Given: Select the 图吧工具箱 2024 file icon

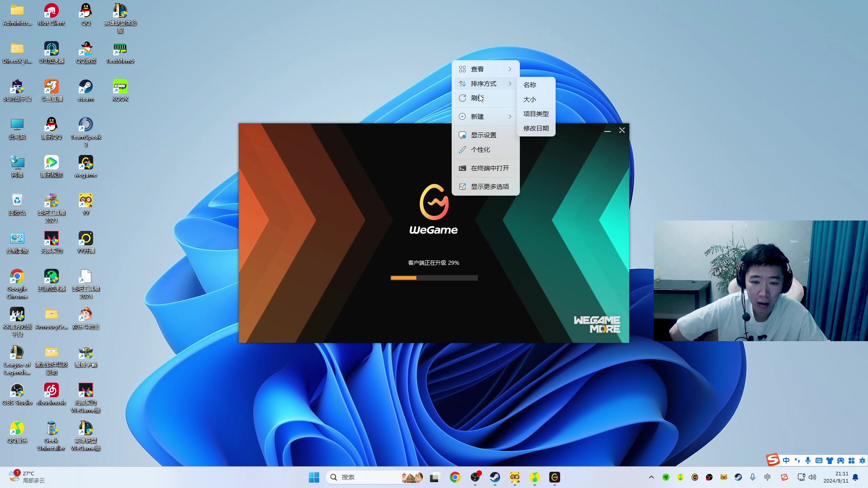Looking at the screenshot, I should pos(85,284).
